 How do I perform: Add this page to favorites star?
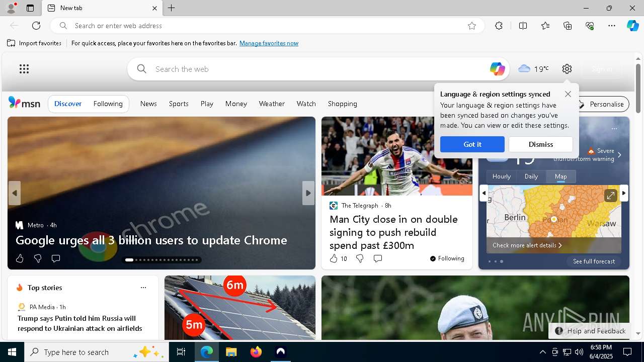(472, 26)
